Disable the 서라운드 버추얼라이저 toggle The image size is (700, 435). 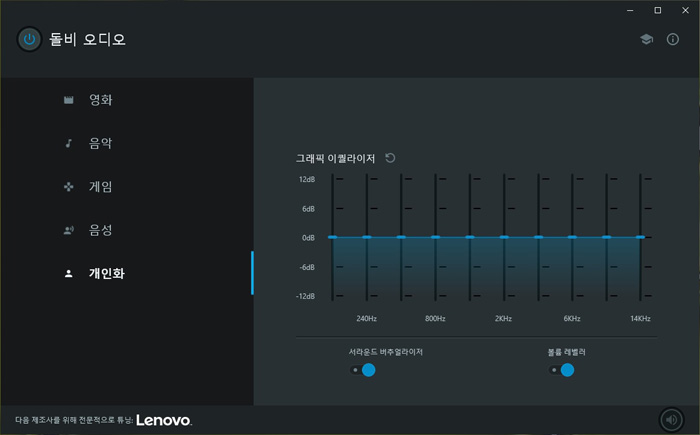[x=362, y=370]
